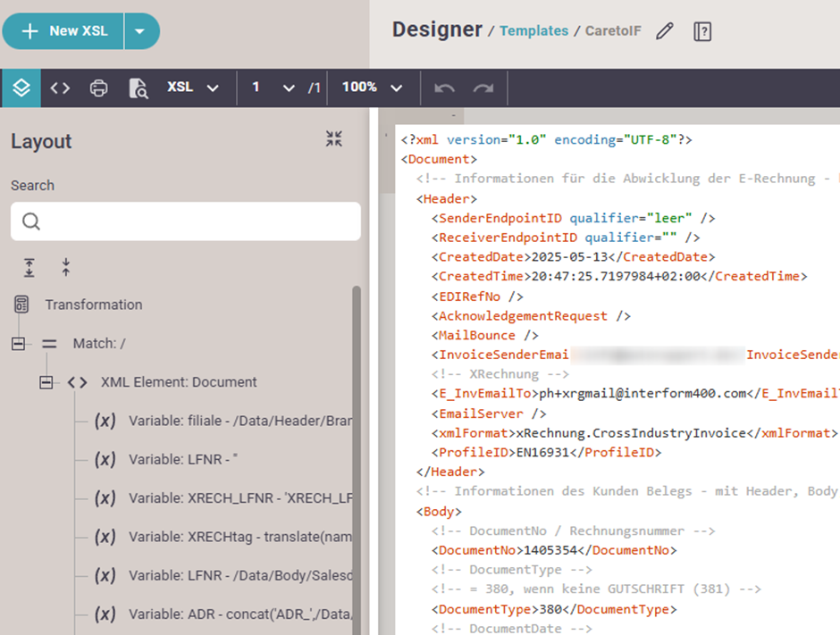This screenshot has height=635, width=840.
Task: Click the print icon
Action: tap(99, 88)
